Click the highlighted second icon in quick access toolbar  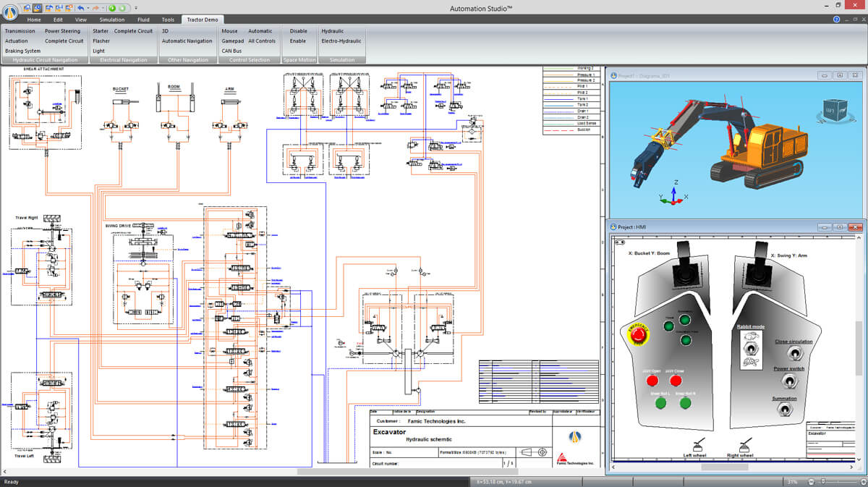pos(37,7)
